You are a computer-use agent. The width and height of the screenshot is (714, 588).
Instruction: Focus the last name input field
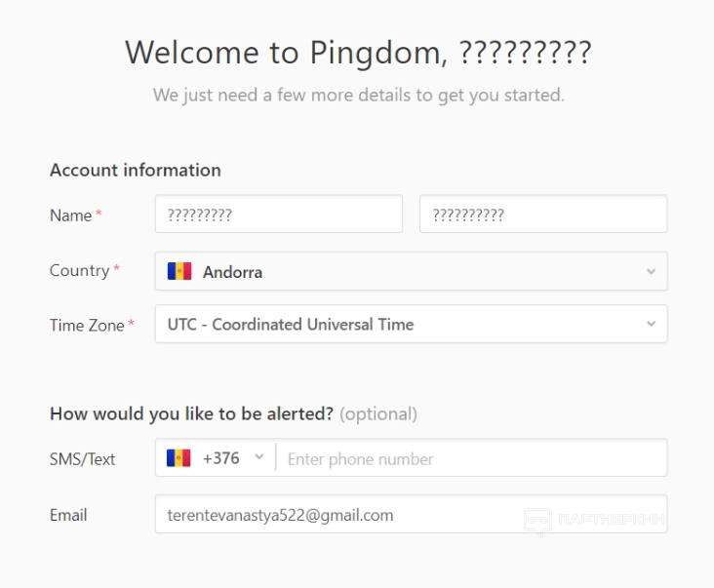pyautogui.click(x=542, y=215)
